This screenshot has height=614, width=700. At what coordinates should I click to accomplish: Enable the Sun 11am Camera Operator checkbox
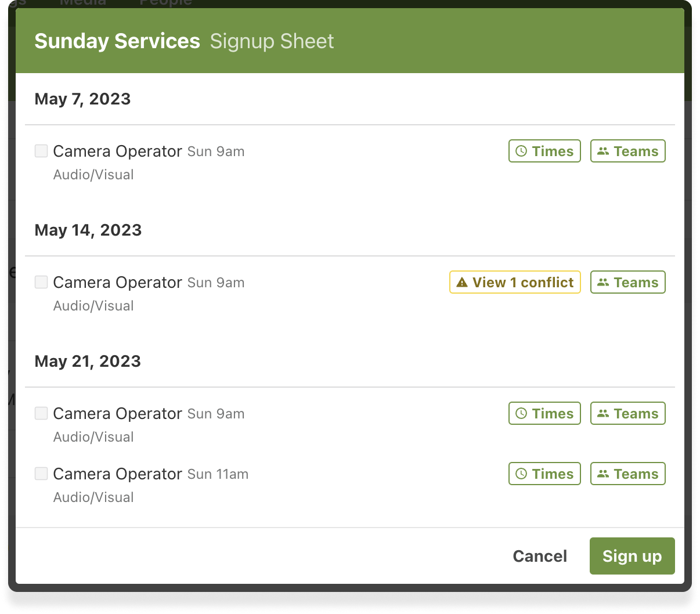pos(41,474)
